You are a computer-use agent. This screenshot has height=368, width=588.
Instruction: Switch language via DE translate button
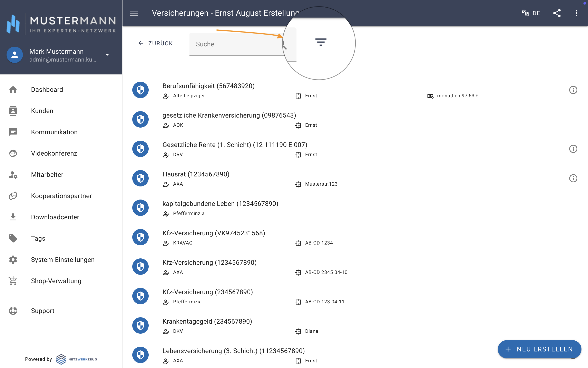531,13
